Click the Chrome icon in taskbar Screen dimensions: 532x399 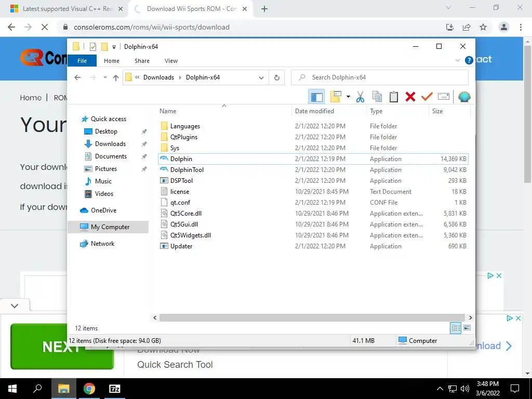pos(89,389)
